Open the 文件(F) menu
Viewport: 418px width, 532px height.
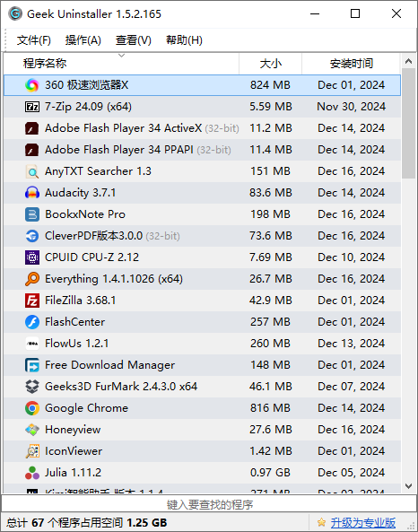tap(34, 40)
